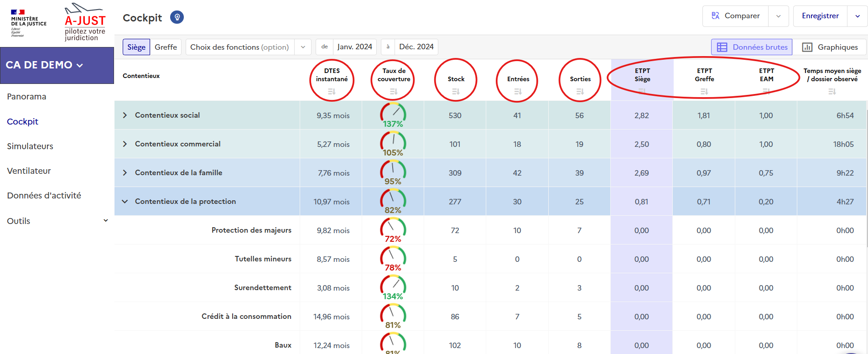This screenshot has height=354, width=868.
Task: Toggle display to Graphiques view
Action: coord(830,47)
